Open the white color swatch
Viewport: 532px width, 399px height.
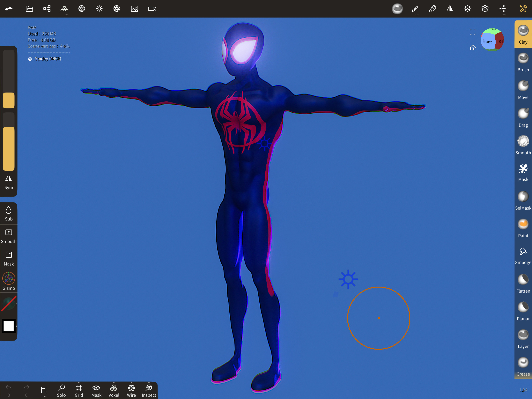point(9,326)
